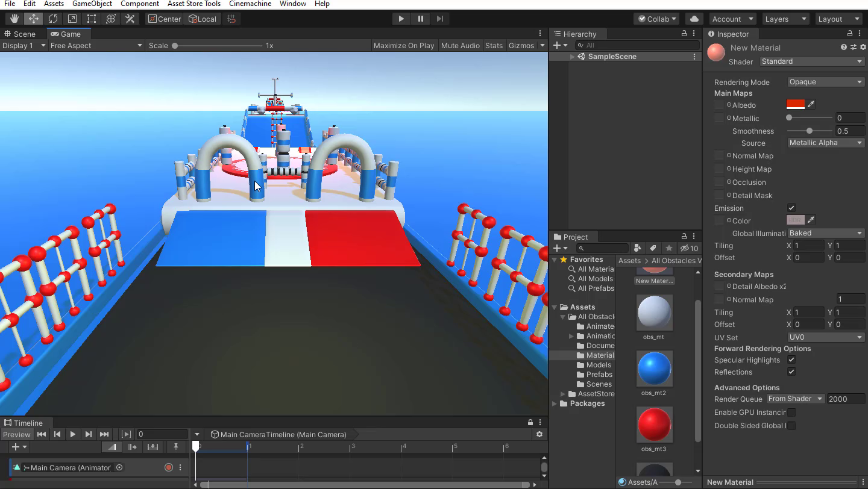Screen dimensions: 868x489
Task: Open the Free Aspect dropdown
Action: point(96,45)
